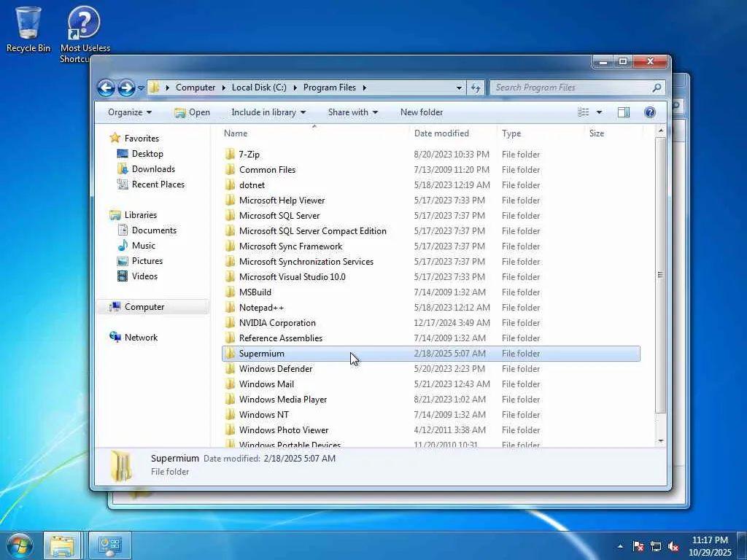
Task: Select Local Disk (C:) in the breadcrumb
Action: 259,87
